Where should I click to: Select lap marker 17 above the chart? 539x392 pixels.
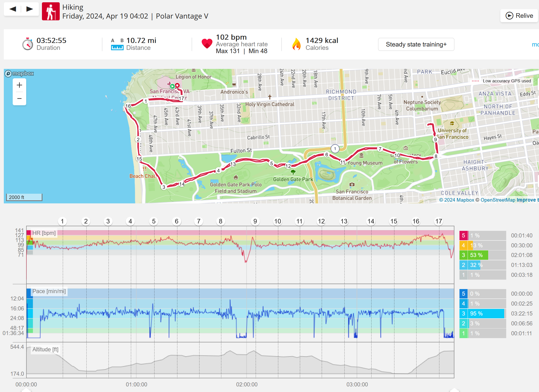(x=439, y=221)
